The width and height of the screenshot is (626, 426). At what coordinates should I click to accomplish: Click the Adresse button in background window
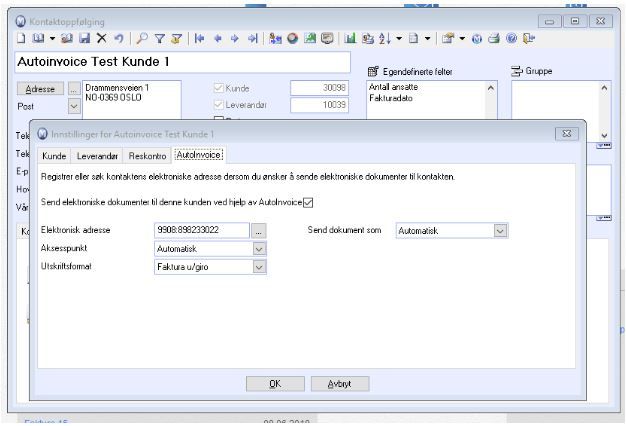tap(40, 89)
